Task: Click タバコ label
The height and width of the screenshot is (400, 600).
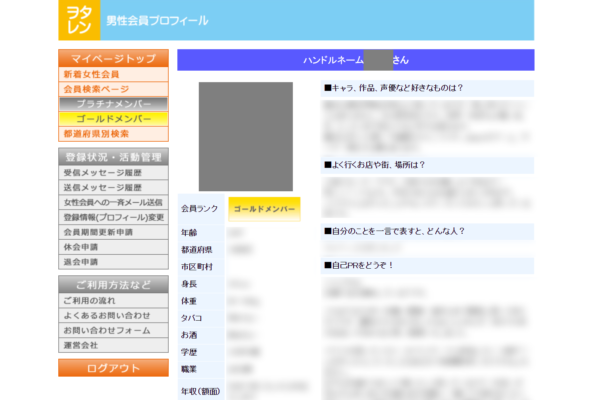Action: (191, 318)
